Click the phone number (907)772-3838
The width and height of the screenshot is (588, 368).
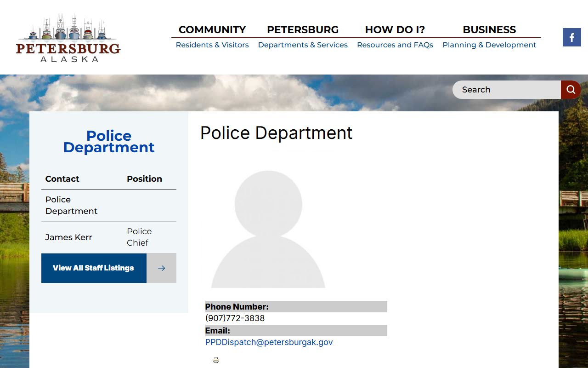tap(235, 318)
